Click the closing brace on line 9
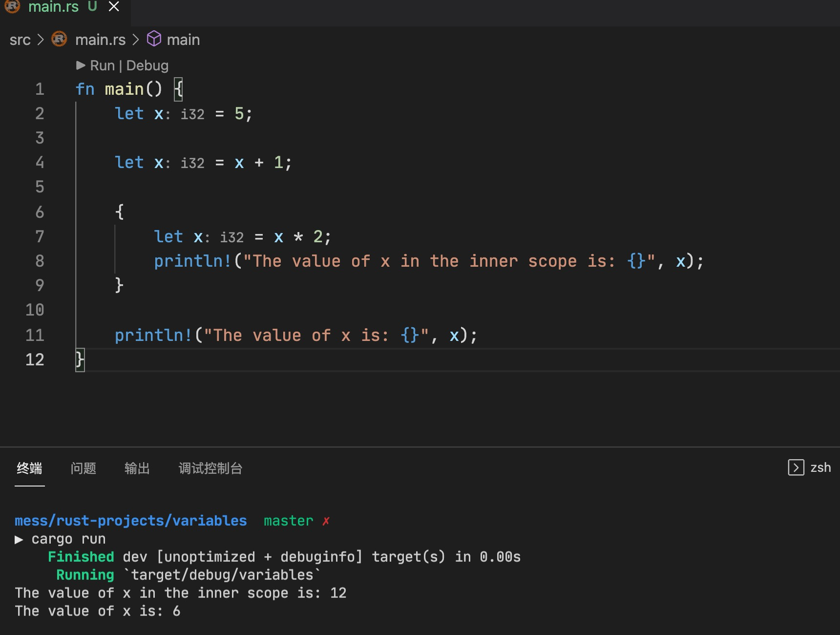The width and height of the screenshot is (840, 635). 119,285
